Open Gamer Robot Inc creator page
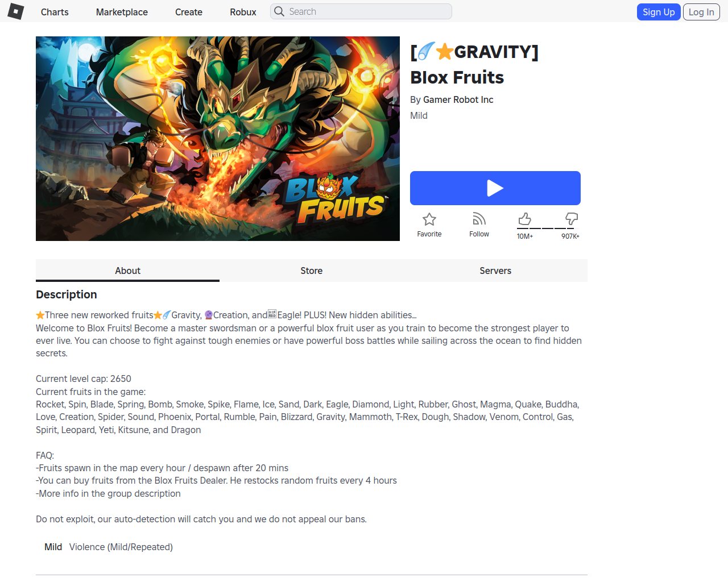This screenshot has height=582, width=728. tap(458, 99)
